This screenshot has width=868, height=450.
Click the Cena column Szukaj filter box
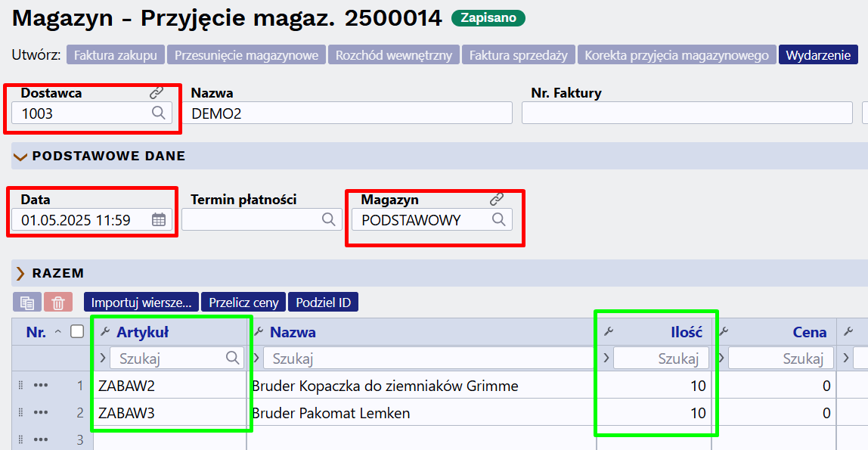click(781, 358)
